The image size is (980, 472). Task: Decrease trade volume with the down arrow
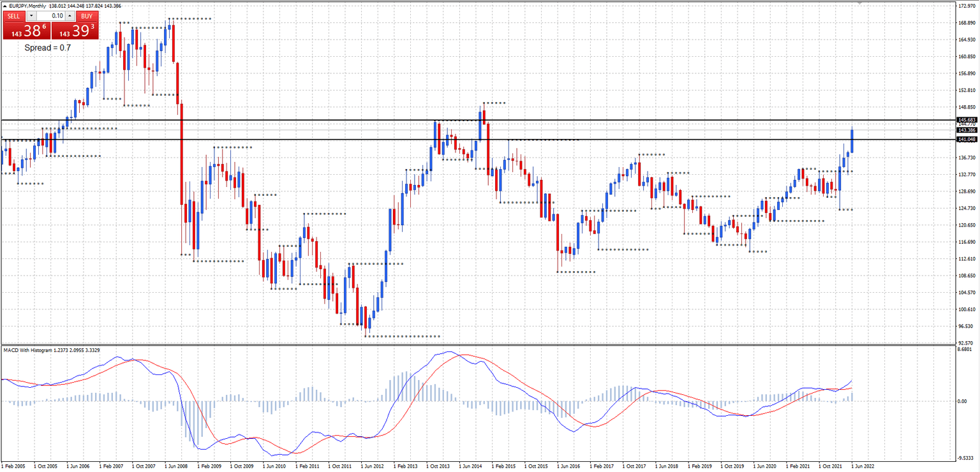(31, 16)
